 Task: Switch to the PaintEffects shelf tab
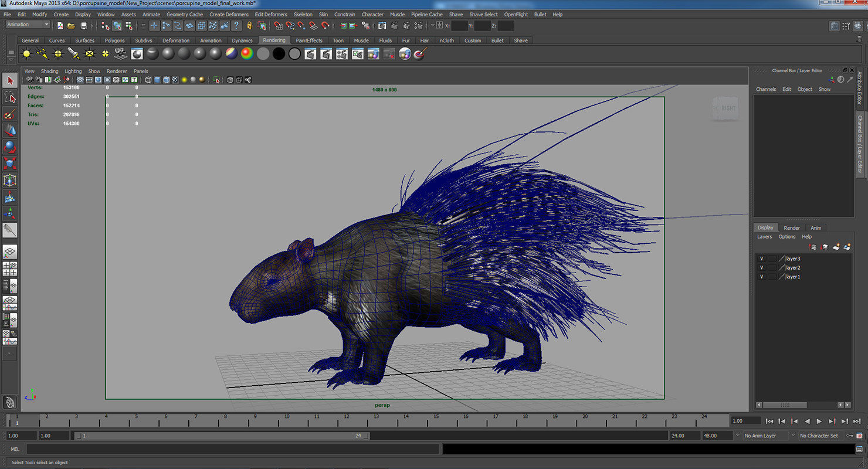click(x=309, y=40)
